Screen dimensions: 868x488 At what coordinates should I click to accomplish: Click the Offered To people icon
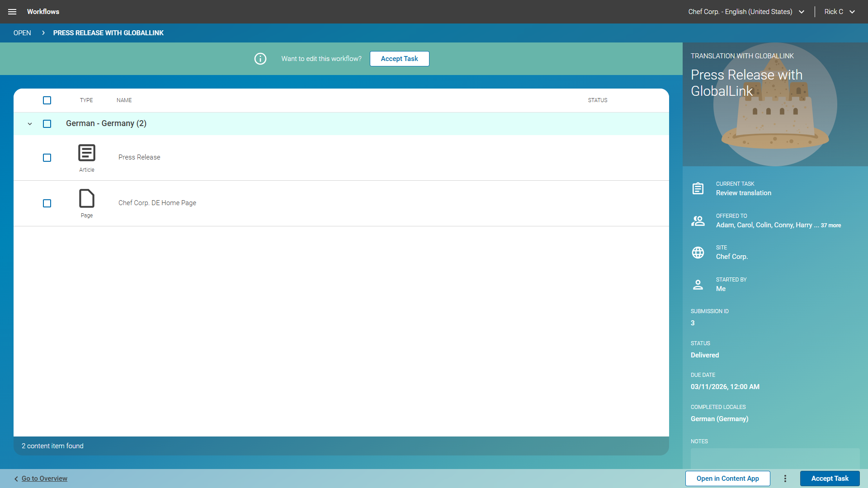(698, 221)
